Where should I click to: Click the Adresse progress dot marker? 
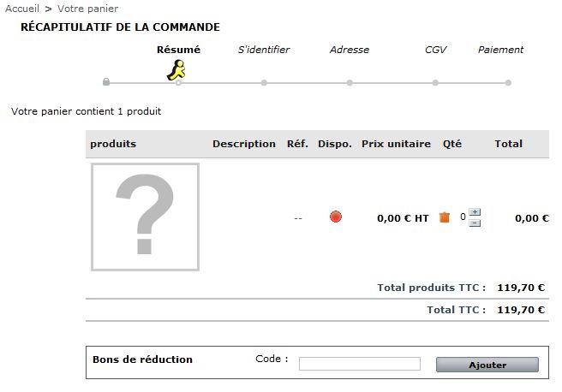click(x=350, y=83)
